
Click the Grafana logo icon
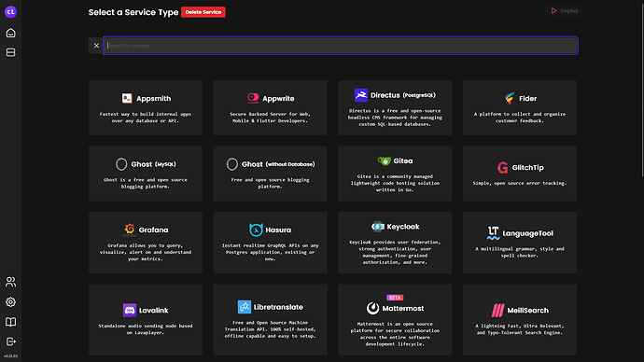click(x=130, y=230)
